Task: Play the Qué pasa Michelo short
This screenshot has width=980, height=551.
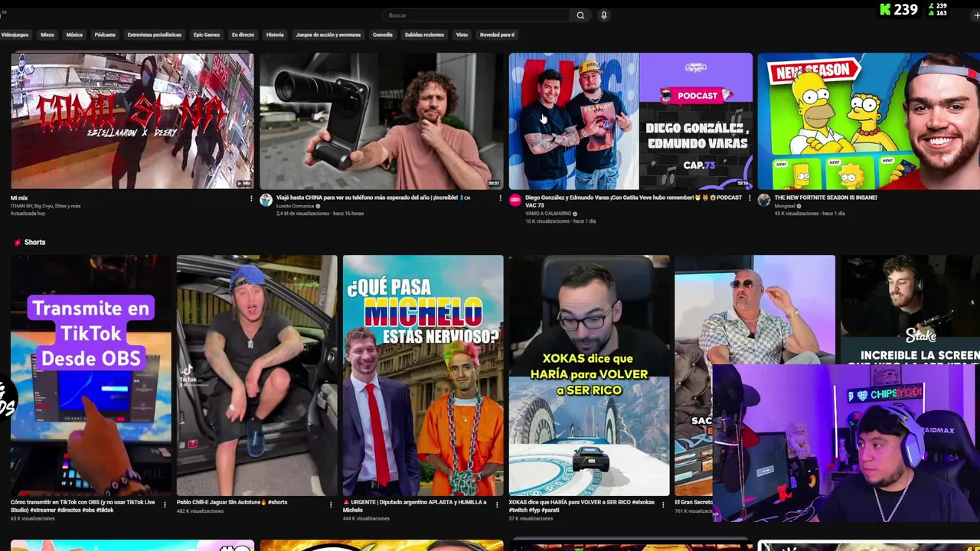Action: coord(423,375)
